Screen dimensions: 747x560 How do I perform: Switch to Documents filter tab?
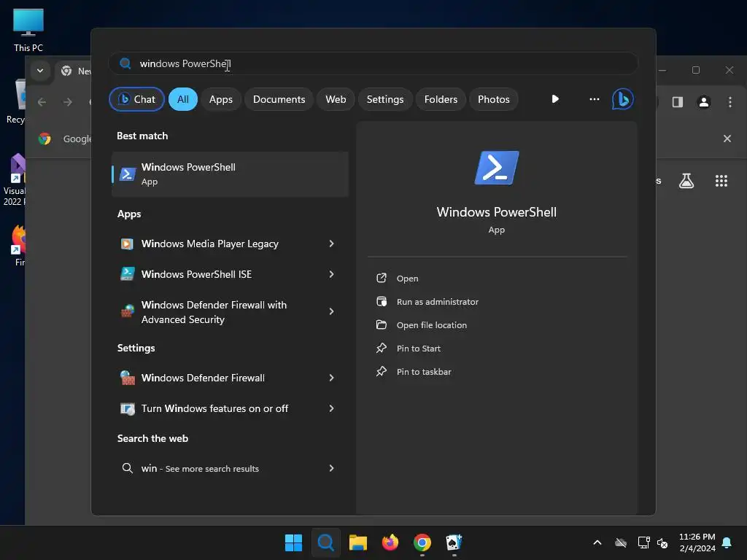(x=279, y=99)
